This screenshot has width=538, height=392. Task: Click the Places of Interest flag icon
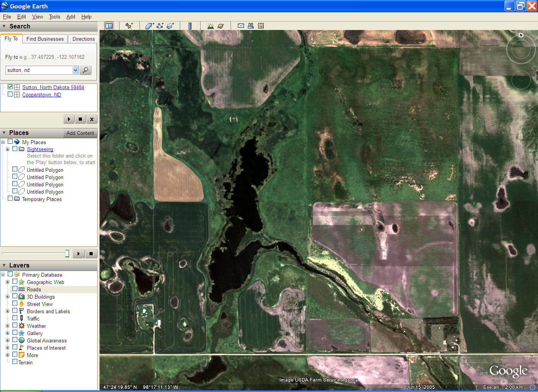coord(22,347)
